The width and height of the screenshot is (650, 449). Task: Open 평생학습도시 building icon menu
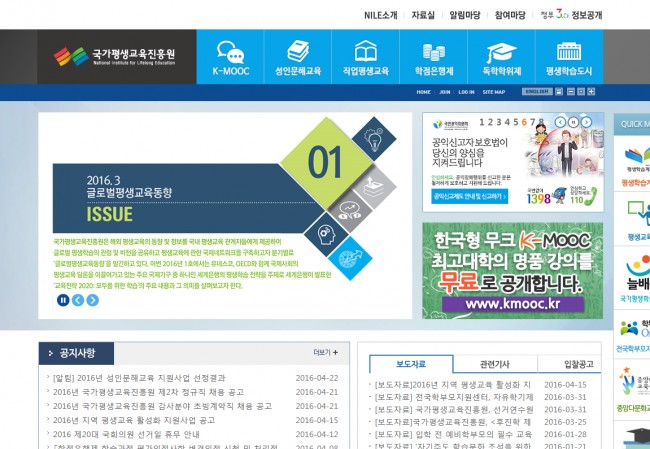click(569, 57)
